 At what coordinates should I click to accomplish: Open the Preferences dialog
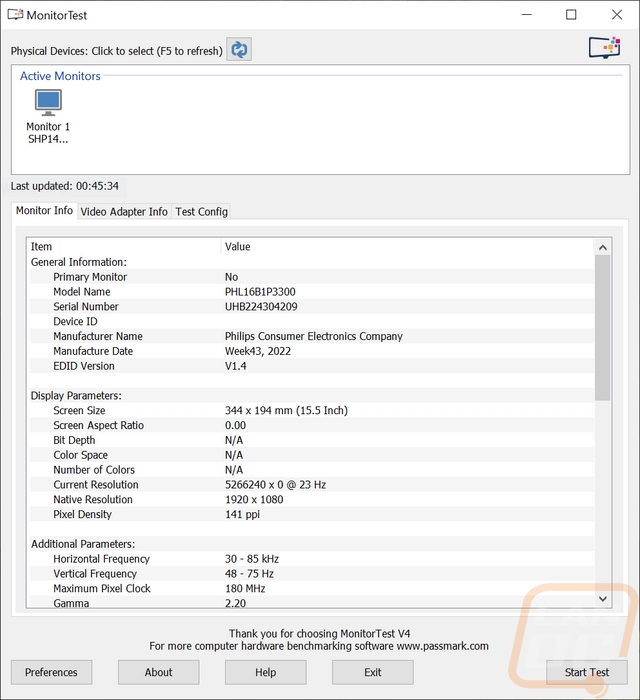pyautogui.click(x=51, y=672)
